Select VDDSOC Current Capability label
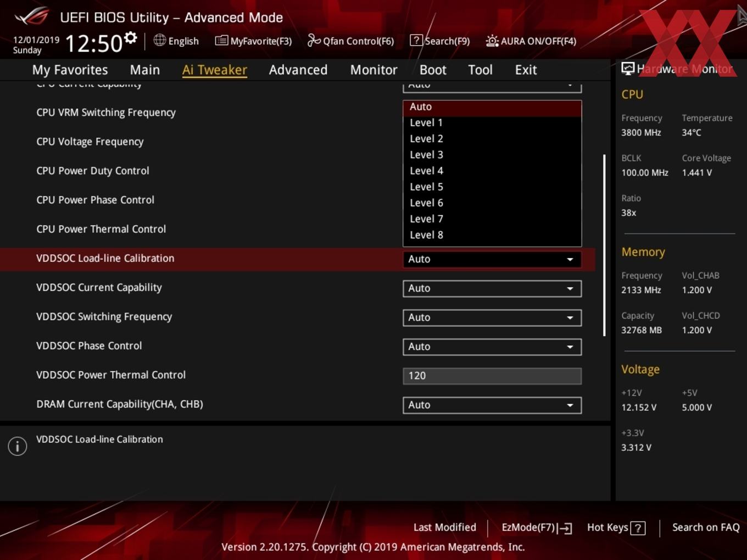Screen dimensions: 747x560 (x=99, y=288)
